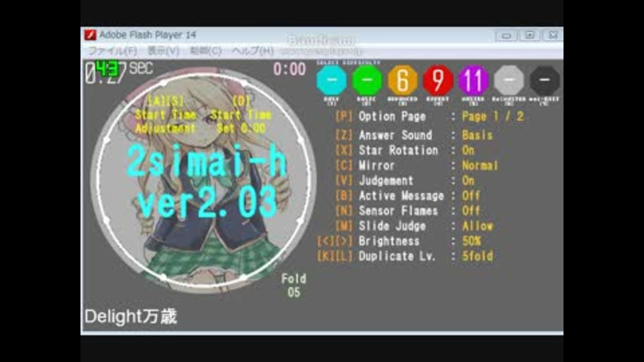
Task: Click the [N] Sensor Flames label
Action: [387, 211]
